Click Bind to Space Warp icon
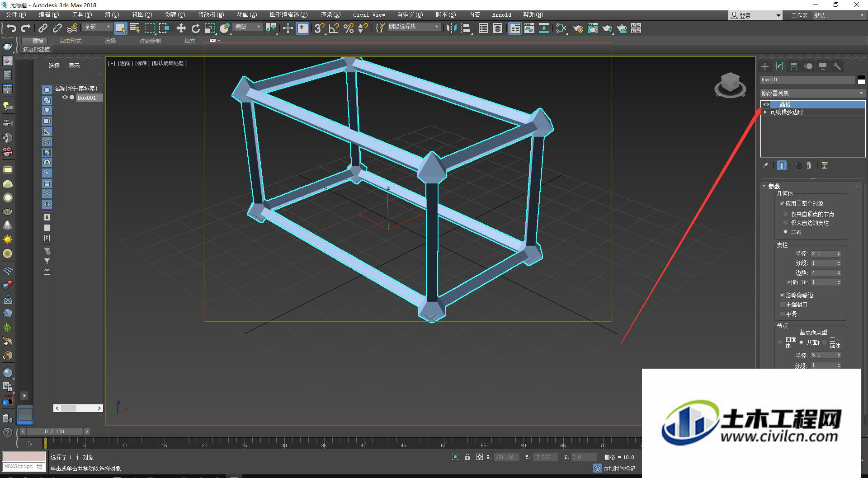 pyautogui.click(x=72, y=28)
